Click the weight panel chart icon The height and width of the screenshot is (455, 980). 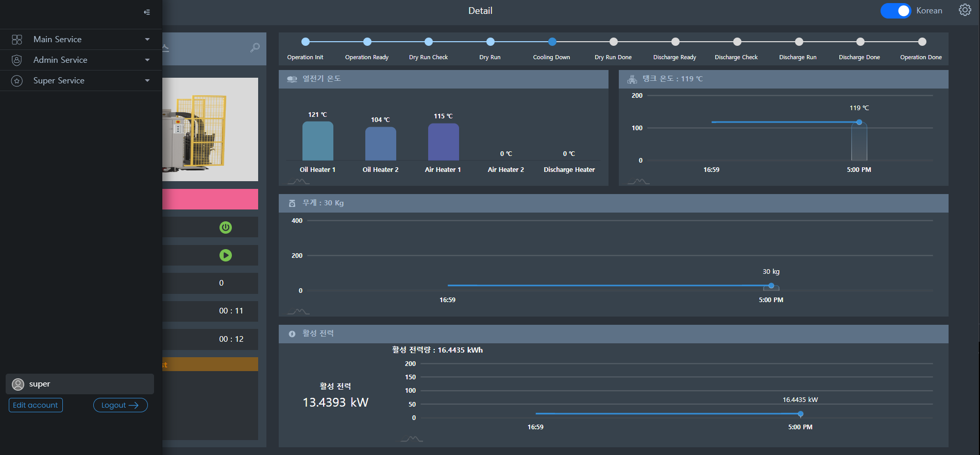[x=298, y=311]
